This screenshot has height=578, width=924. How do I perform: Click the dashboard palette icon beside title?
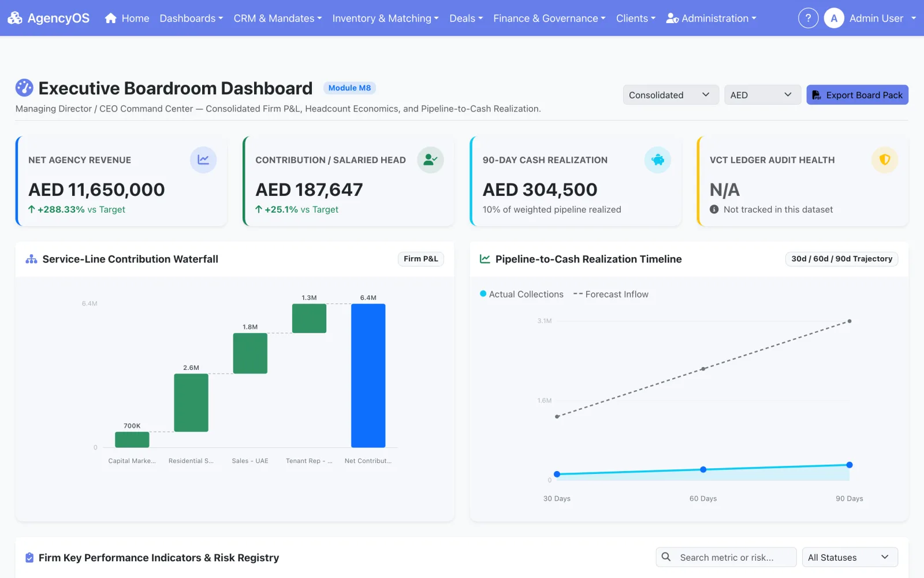click(24, 88)
